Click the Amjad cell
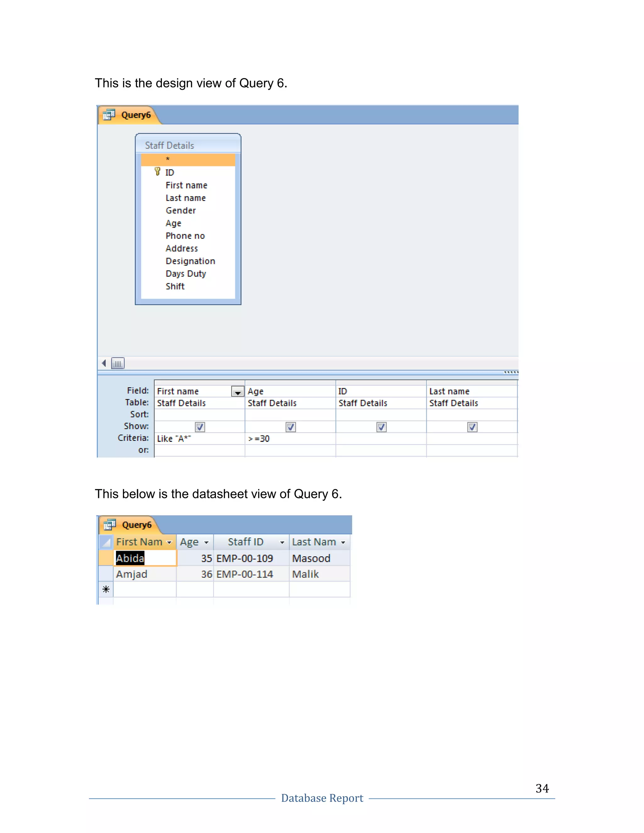Image resolution: width=644 pixels, height=833 pixels. tap(145, 574)
